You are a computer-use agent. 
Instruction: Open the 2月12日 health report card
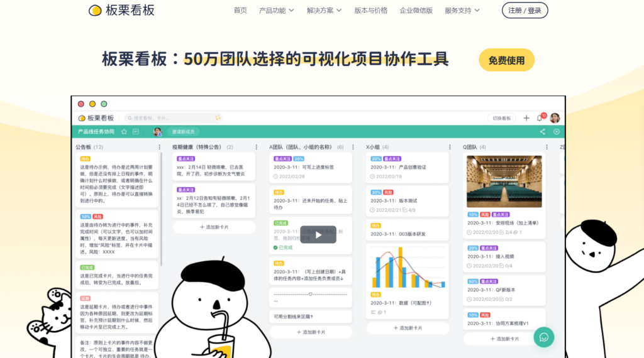pyautogui.click(x=214, y=201)
